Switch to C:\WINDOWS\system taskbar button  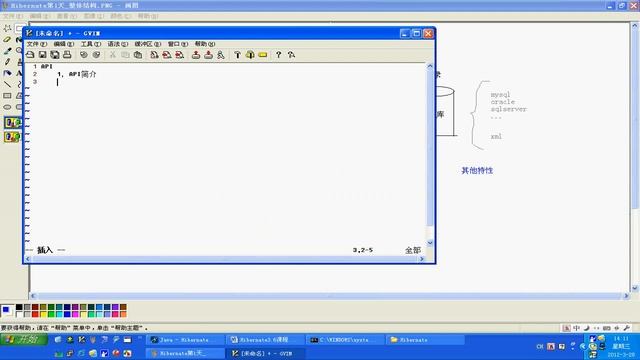click(x=345, y=340)
